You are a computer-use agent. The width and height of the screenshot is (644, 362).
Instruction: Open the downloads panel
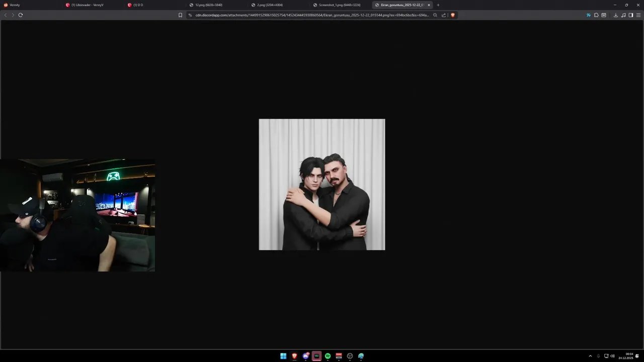click(x=615, y=15)
